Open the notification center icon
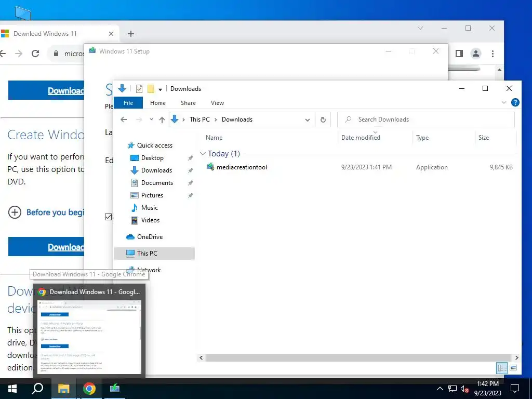The height and width of the screenshot is (399, 532). [x=515, y=389]
